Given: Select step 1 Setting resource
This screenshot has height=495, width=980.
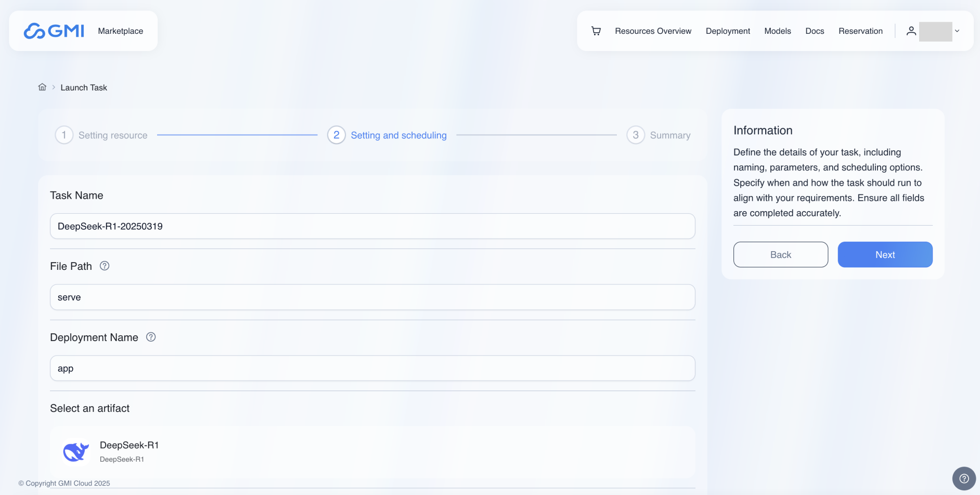Looking at the screenshot, I should pos(101,135).
